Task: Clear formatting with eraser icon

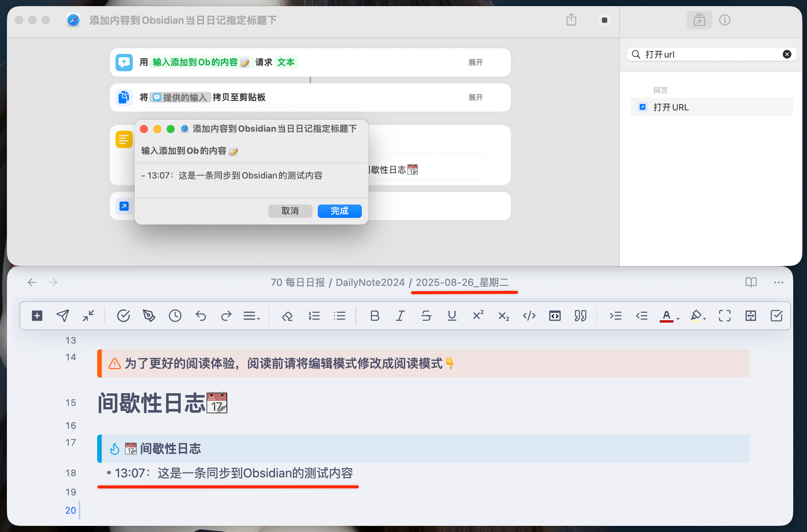Action: [287, 316]
